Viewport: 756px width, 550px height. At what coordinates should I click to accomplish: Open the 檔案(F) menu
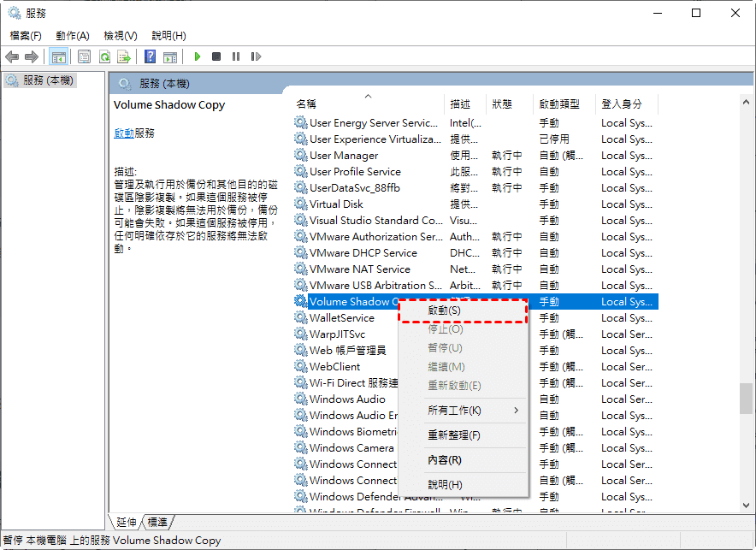coord(26,36)
